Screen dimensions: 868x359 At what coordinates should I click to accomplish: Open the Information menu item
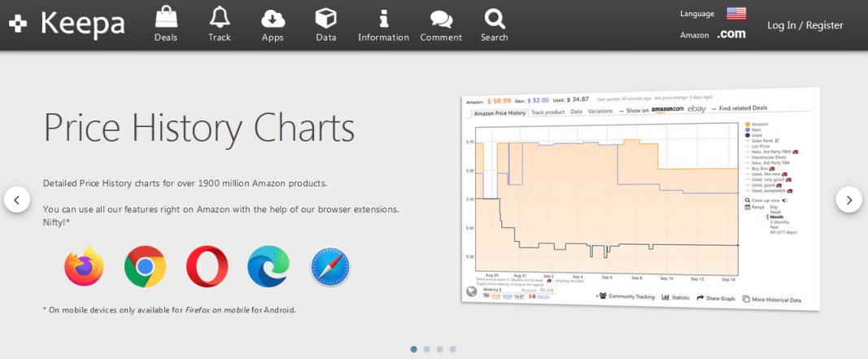pos(384,24)
